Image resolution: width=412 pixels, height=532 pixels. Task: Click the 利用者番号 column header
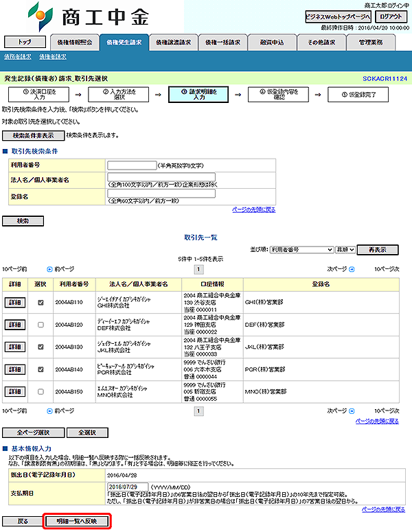pyautogui.click(x=74, y=284)
